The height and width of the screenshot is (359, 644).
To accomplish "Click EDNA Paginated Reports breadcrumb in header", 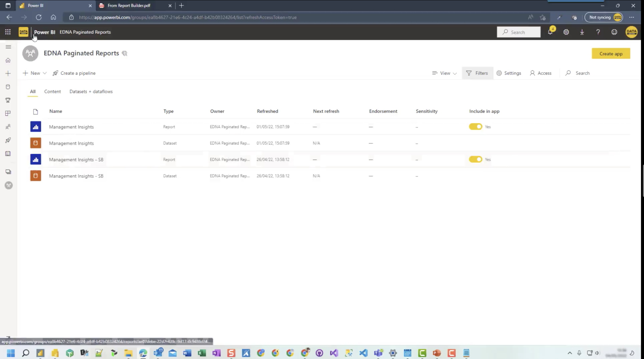I will click(85, 32).
